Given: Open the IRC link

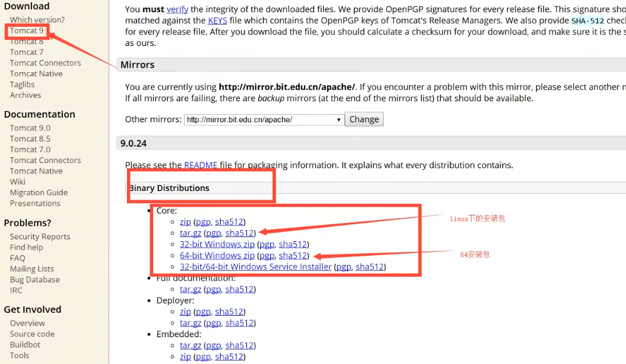Looking at the screenshot, I should [16, 291].
